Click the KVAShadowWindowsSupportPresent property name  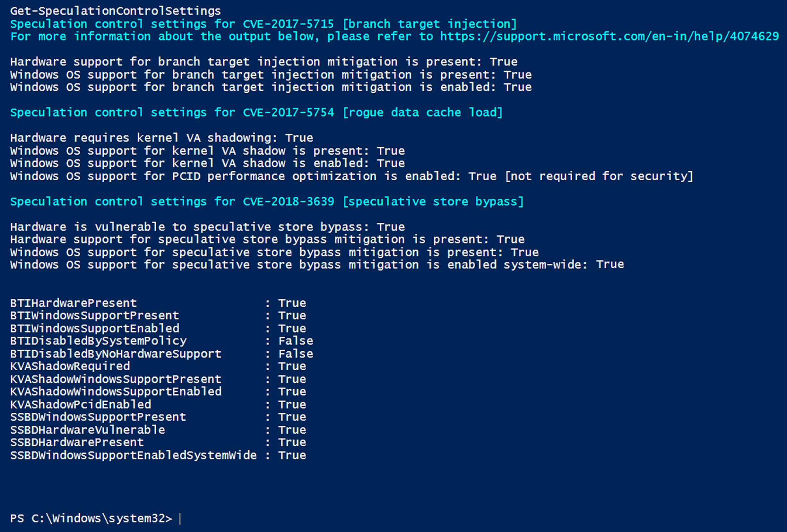[116, 379]
